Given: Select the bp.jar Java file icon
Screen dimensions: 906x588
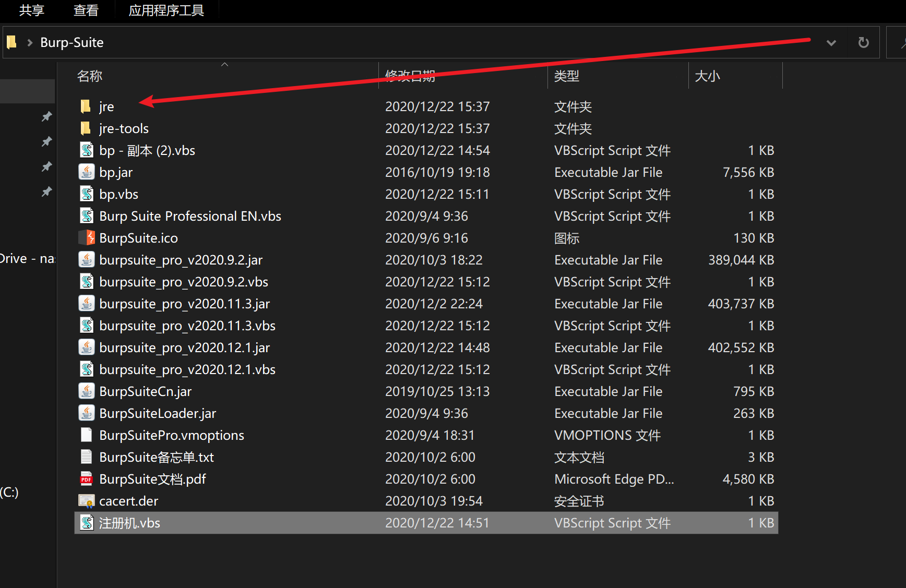Looking at the screenshot, I should pos(87,172).
